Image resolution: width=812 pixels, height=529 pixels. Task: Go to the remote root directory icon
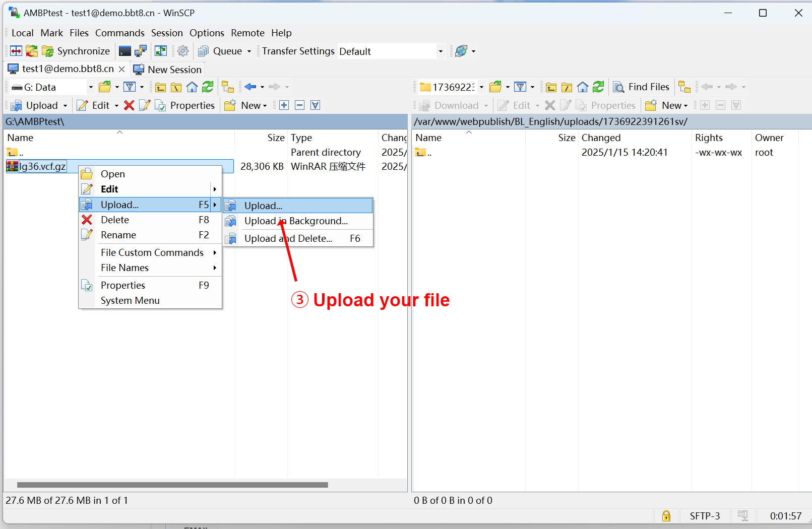coord(567,87)
